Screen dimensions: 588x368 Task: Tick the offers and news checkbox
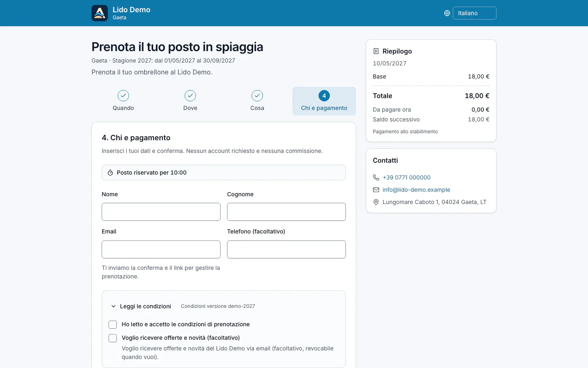click(113, 338)
